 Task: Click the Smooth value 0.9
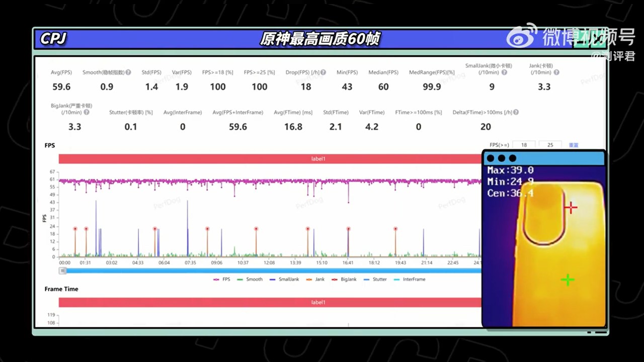[107, 87]
